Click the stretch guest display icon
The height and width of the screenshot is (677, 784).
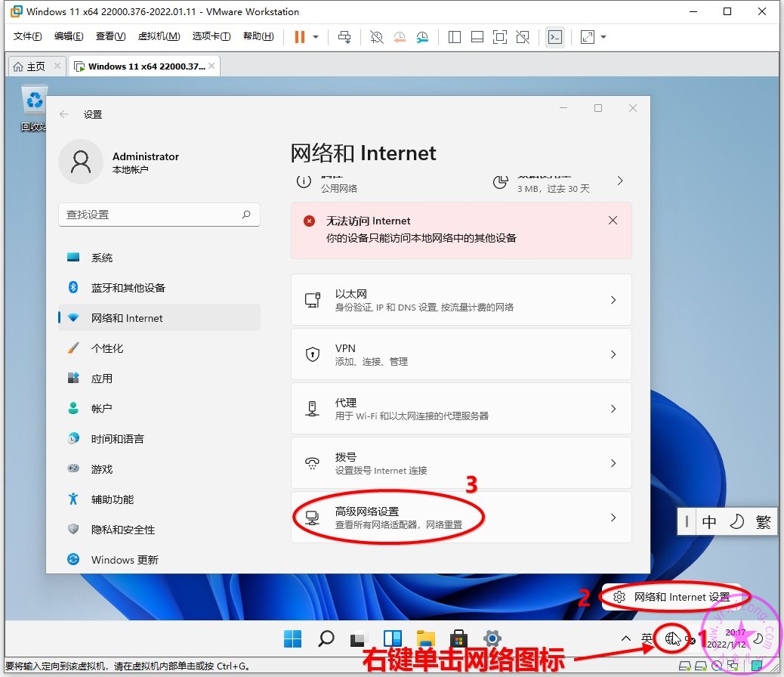(x=588, y=36)
